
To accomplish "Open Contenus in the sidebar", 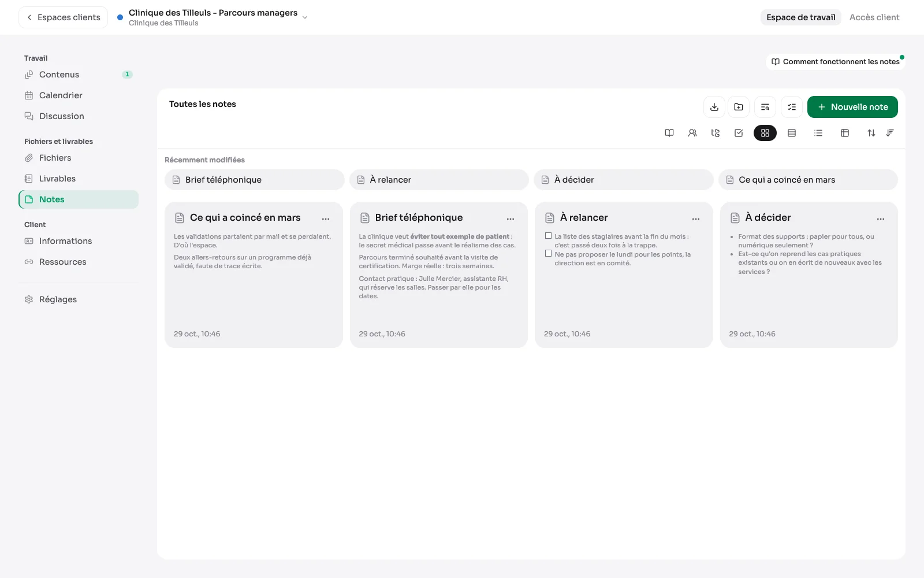I will click(79, 75).
